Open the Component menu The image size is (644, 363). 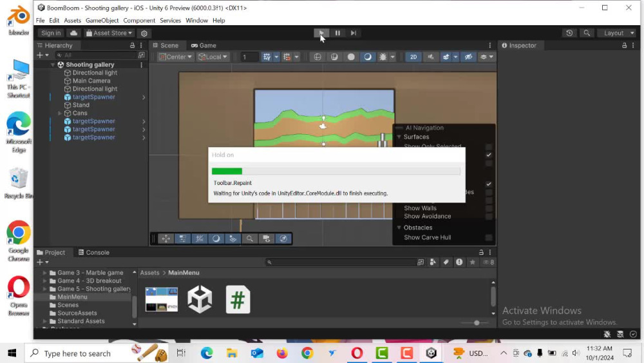point(139,20)
